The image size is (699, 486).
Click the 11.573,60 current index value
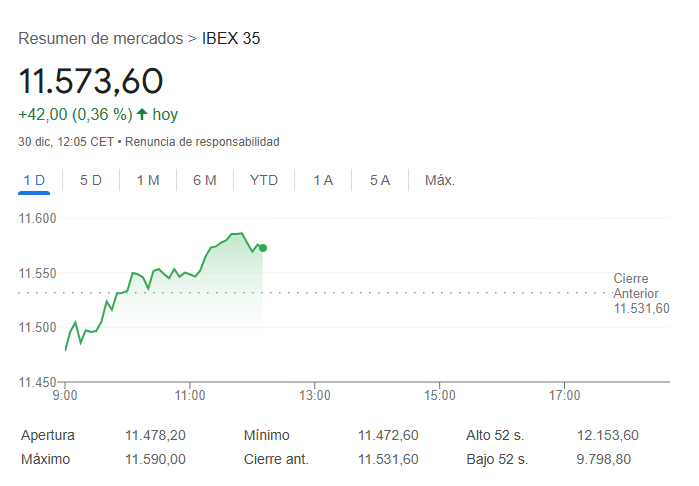(91, 81)
